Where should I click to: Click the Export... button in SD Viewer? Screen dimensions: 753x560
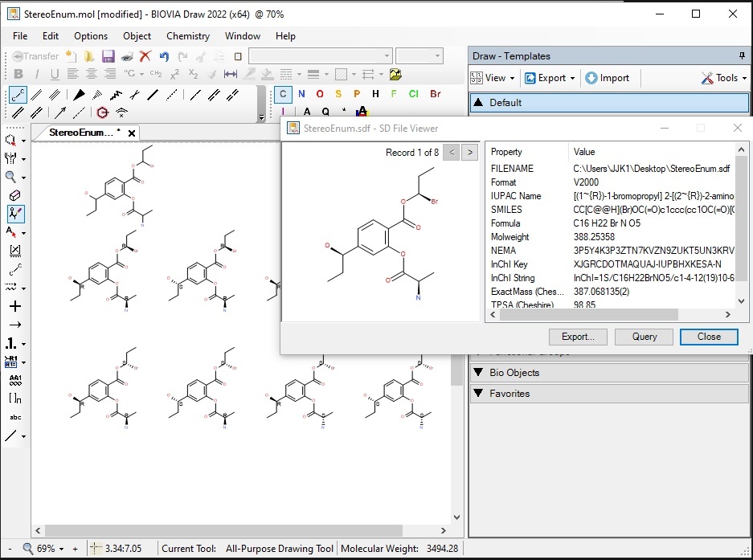(x=577, y=337)
